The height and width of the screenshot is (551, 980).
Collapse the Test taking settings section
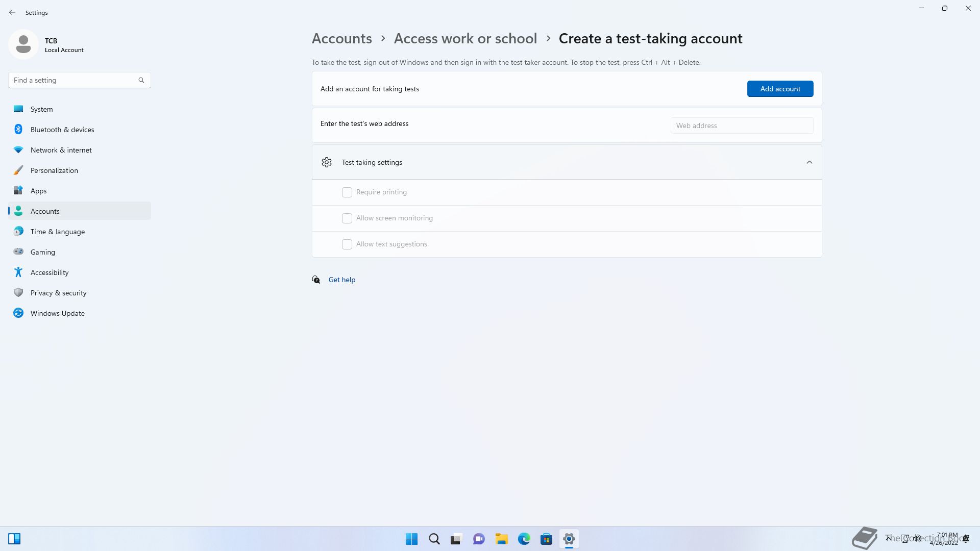tap(809, 162)
